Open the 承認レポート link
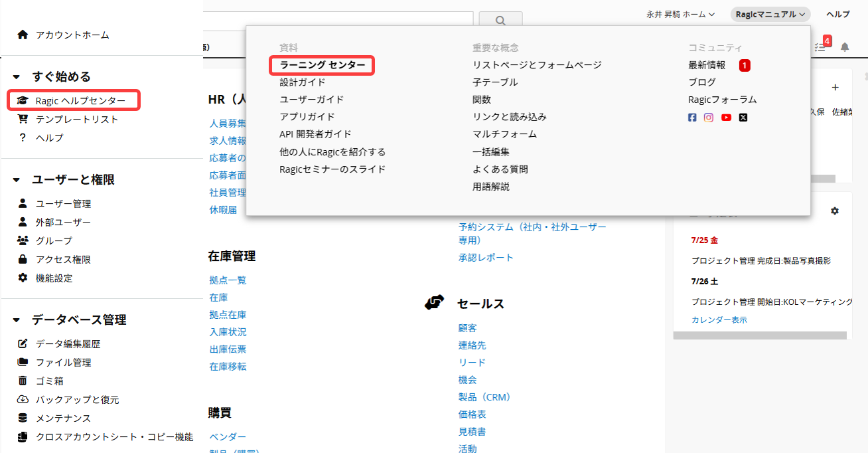The image size is (868, 453). tap(486, 258)
